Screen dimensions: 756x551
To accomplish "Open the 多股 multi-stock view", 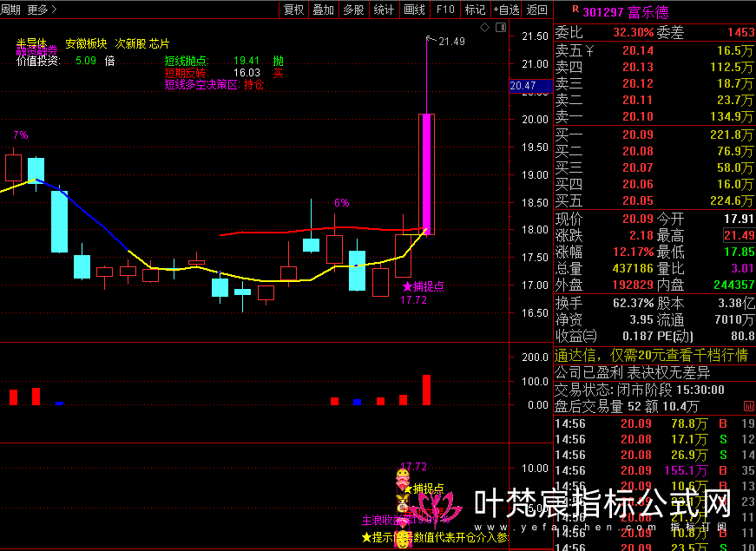I will coord(353,10).
